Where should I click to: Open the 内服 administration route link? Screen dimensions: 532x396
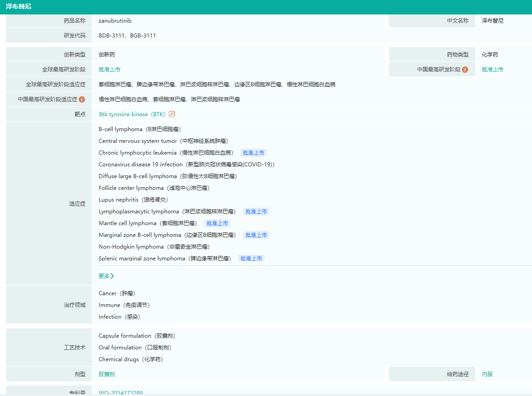487,374
